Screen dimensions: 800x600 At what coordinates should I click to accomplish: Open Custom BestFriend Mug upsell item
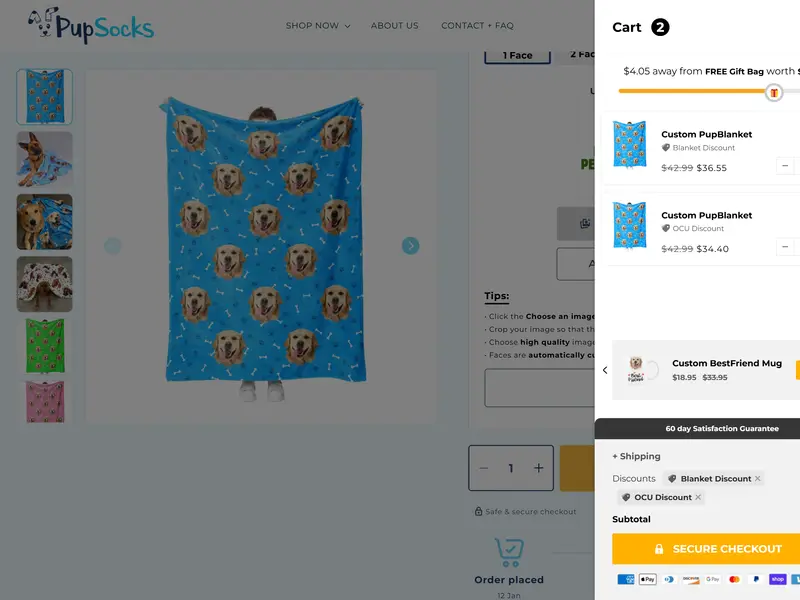click(x=726, y=364)
